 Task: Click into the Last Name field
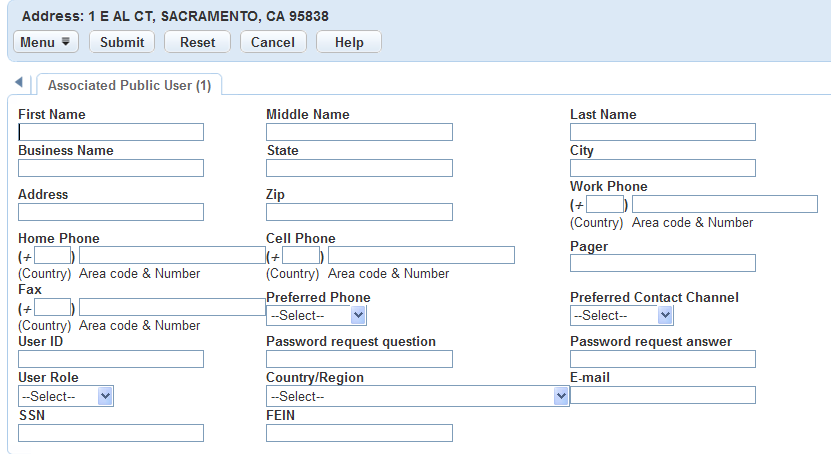pyautogui.click(x=662, y=132)
